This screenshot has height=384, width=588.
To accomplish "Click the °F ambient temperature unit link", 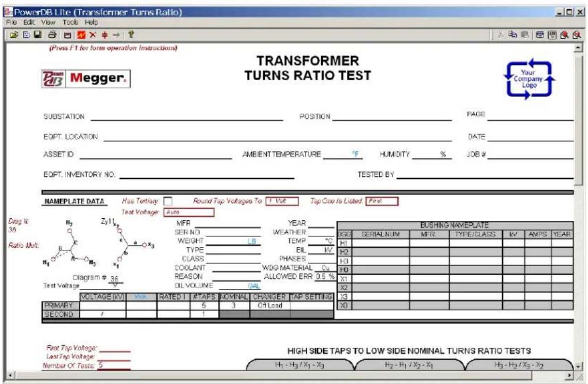I will point(355,155).
